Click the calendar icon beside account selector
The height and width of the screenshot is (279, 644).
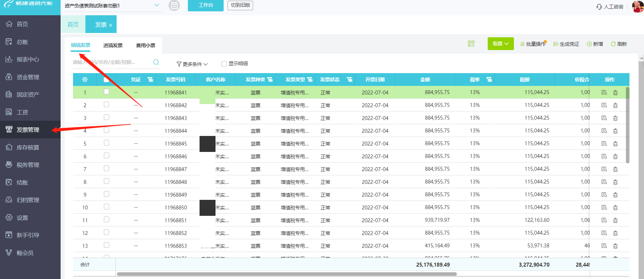(174, 6)
